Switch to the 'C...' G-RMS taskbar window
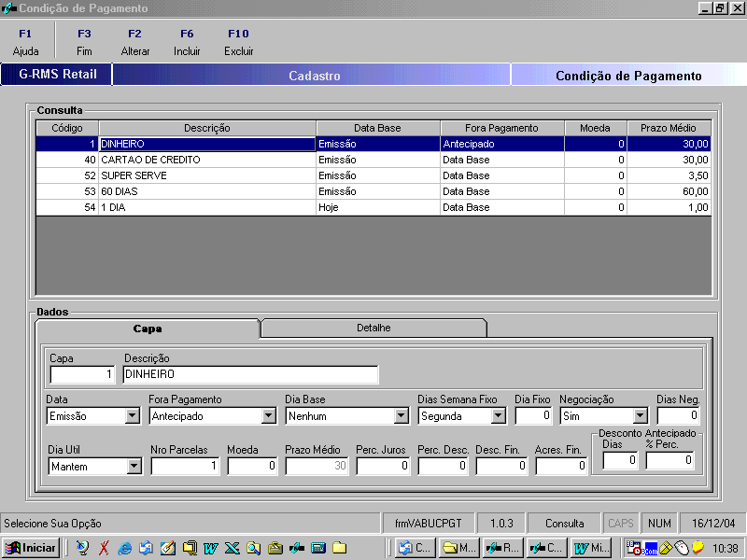Image resolution: width=747 pixels, height=560 pixels. click(546, 548)
